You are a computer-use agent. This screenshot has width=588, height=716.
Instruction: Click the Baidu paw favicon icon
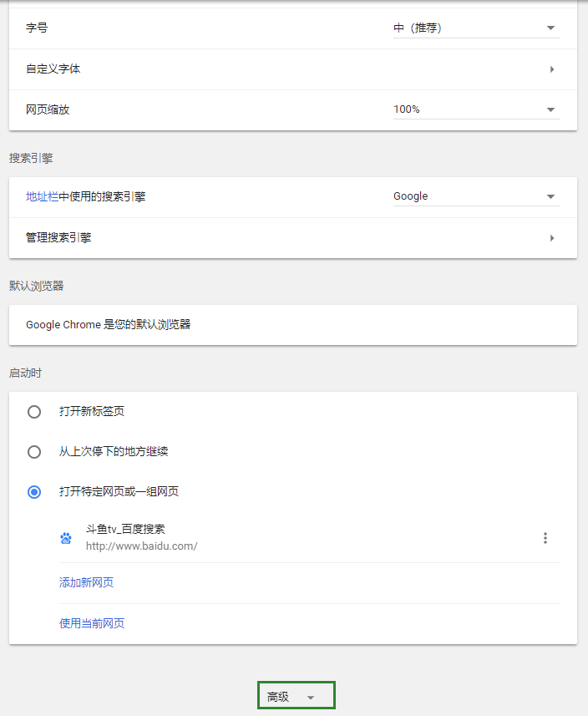pyautogui.click(x=66, y=538)
